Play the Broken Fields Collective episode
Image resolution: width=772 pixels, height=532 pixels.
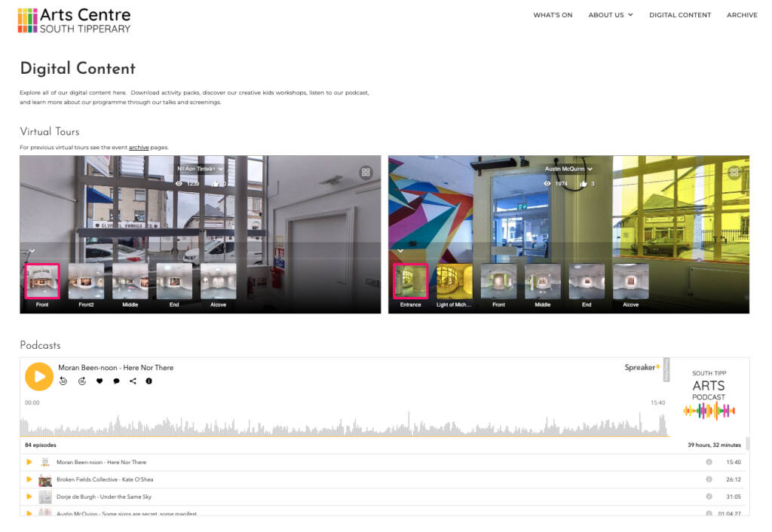(x=29, y=479)
